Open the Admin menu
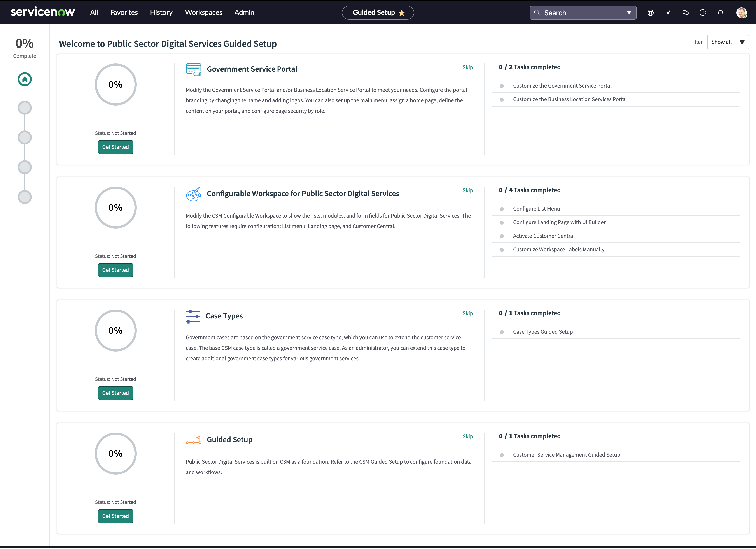The width and height of the screenshot is (756, 549). 244,12
